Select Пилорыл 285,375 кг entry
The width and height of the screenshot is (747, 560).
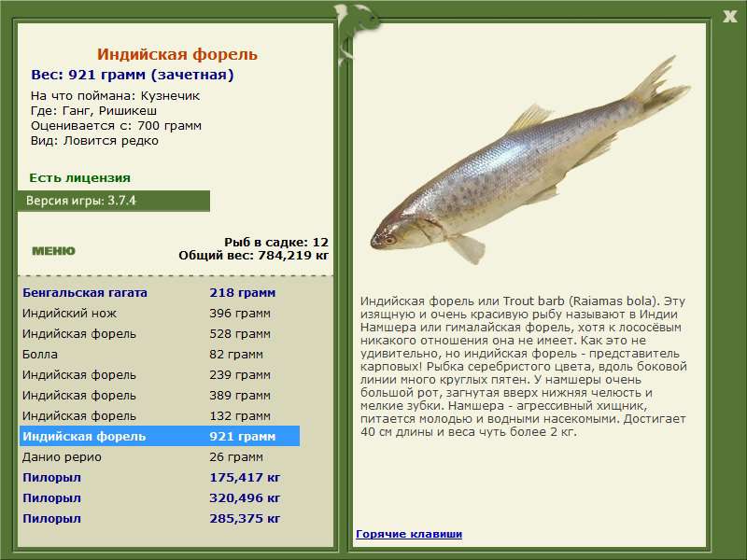160,518
